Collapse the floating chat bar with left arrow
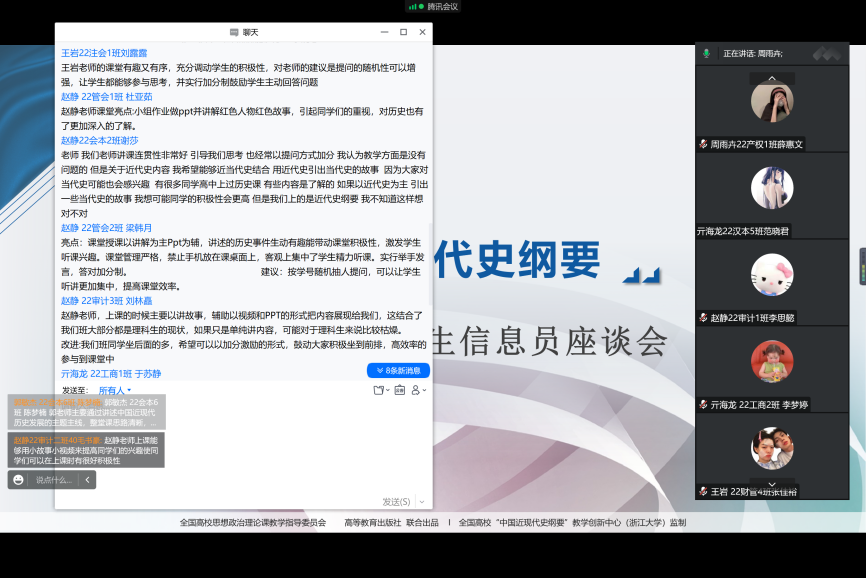 pos(88,480)
